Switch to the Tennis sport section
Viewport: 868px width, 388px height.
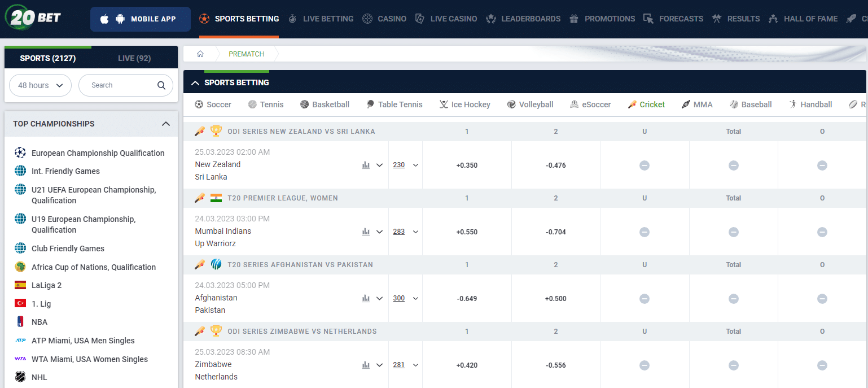[x=265, y=104]
